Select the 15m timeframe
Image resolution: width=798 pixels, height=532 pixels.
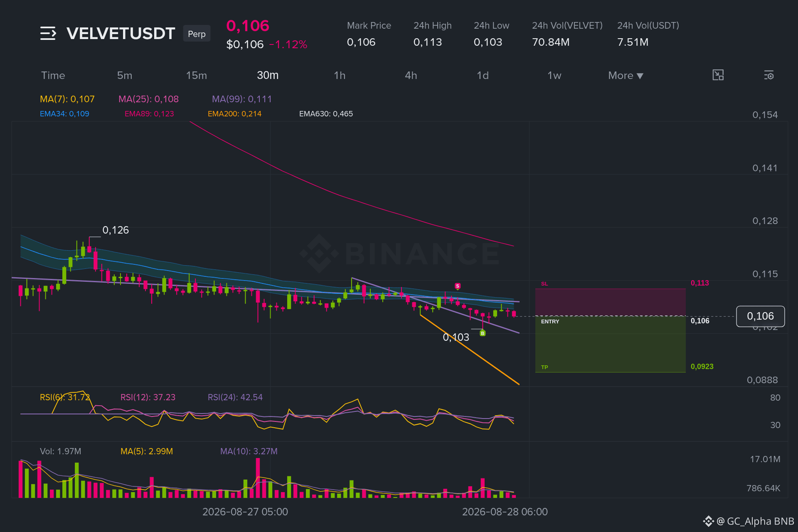pos(197,76)
